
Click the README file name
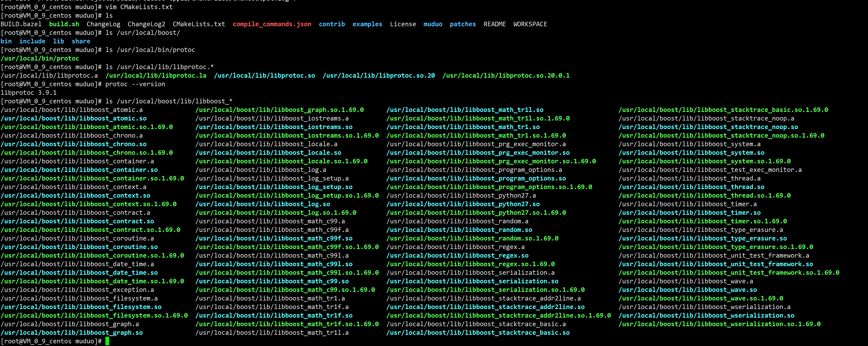click(494, 24)
